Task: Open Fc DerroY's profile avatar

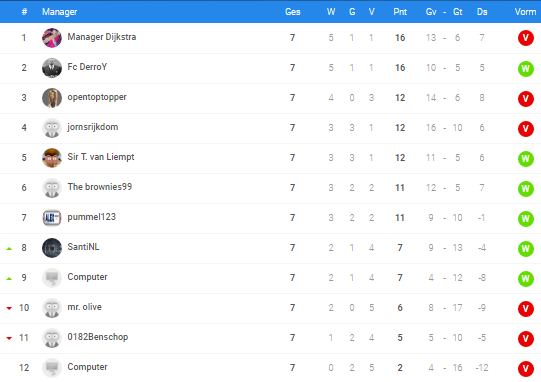Action: click(x=52, y=68)
